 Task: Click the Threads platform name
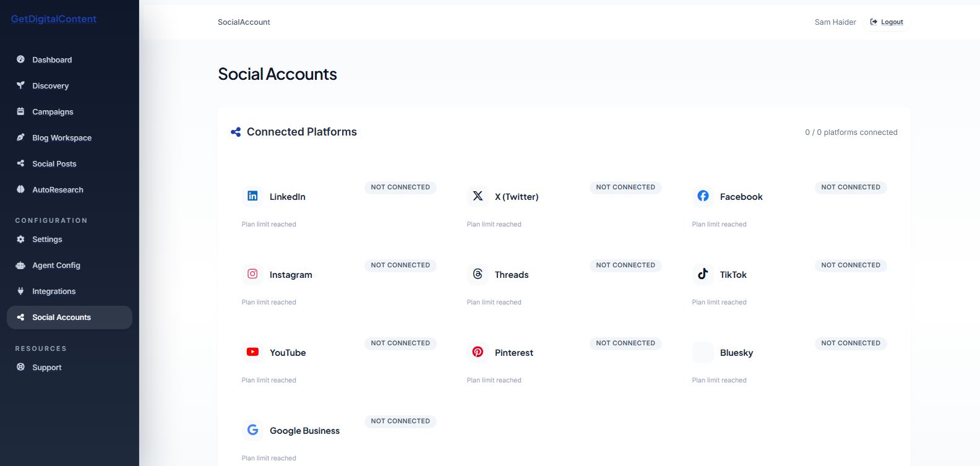pyautogui.click(x=512, y=275)
